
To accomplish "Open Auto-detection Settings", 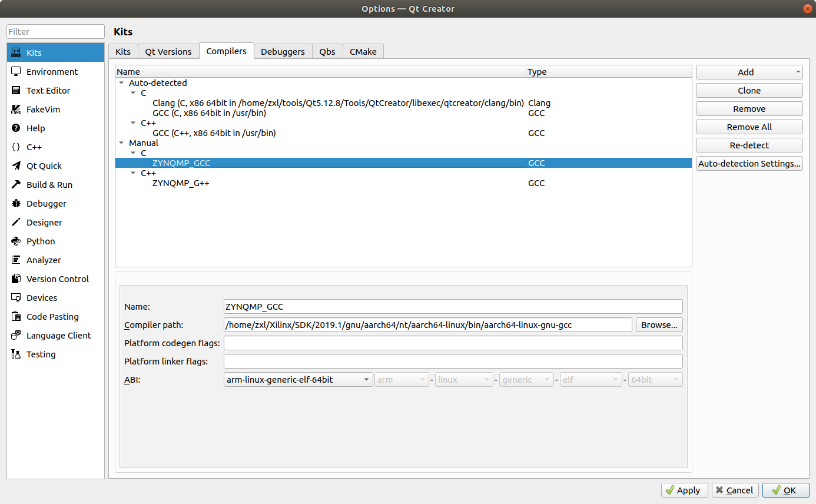I will [749, 163].
